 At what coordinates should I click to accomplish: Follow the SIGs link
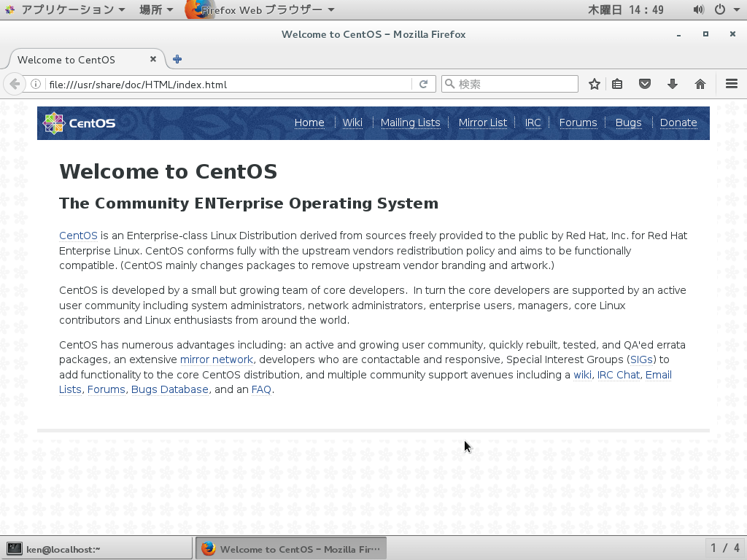coord(641,359)
